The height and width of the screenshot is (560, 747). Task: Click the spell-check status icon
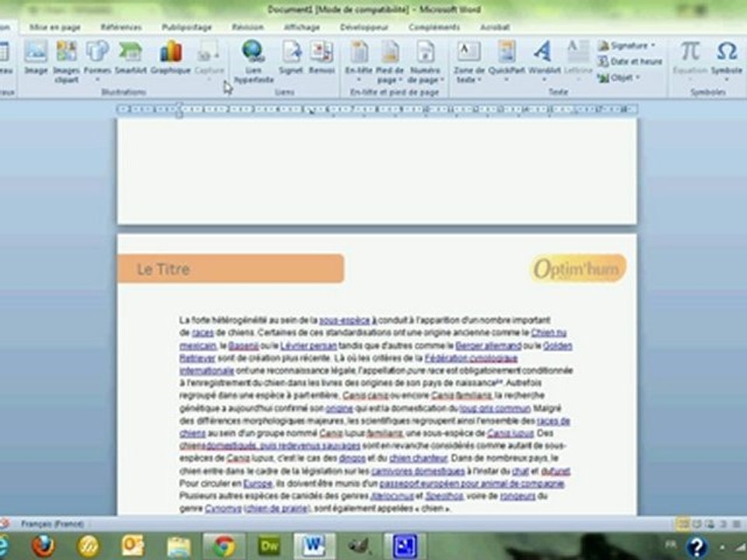[5, 523]
